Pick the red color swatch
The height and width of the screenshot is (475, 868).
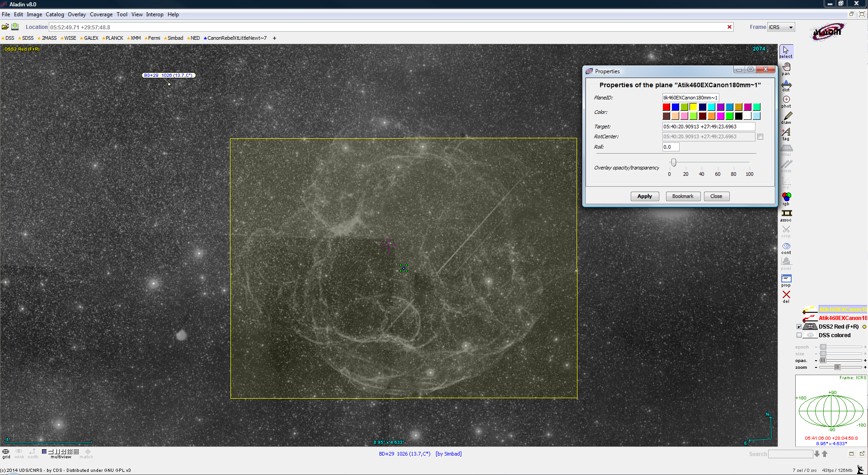[x=666, y=107]
